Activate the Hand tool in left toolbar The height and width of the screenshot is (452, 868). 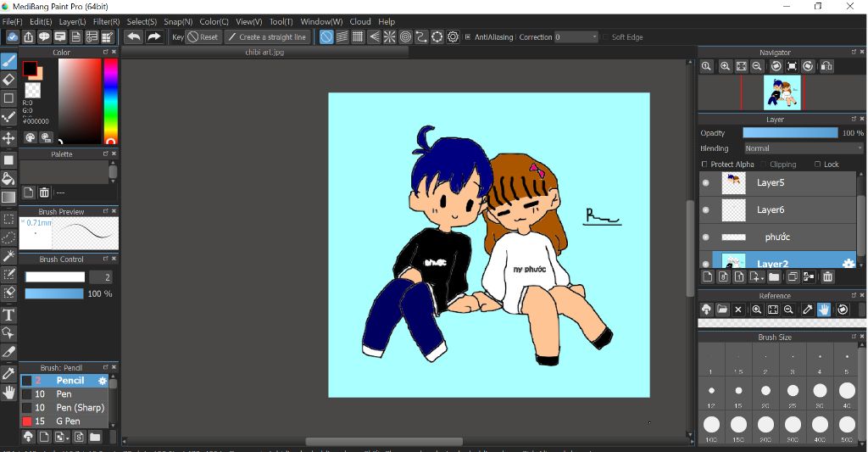point(8,392)
